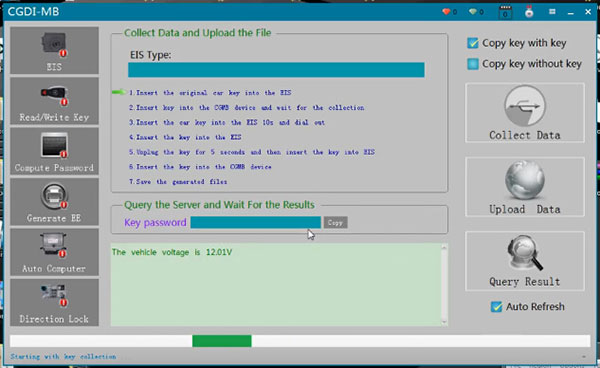Click step 5 Unplug the key for 5 seconds text

click(252, 152)
